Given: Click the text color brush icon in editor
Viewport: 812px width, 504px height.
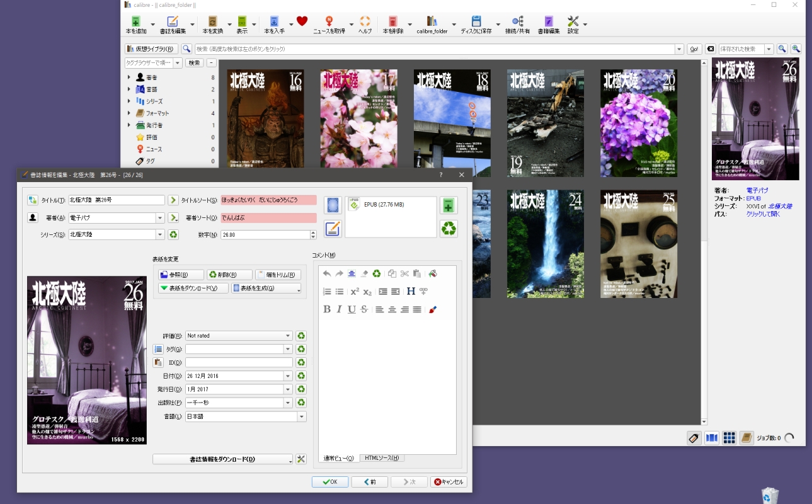Looking at the screenshot, I should point(433,309).
